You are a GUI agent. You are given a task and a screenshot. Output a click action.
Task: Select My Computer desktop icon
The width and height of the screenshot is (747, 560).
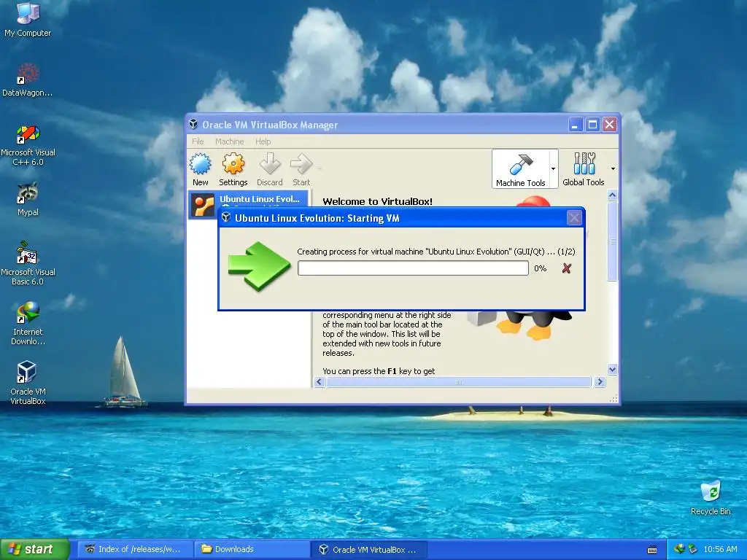[28, 20]
